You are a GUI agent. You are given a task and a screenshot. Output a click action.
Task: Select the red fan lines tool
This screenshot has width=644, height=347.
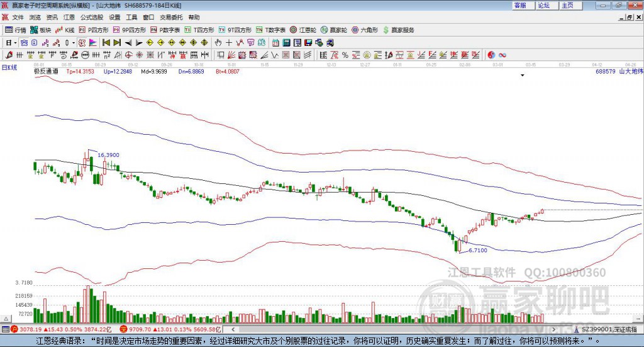(x=231, y=55)
